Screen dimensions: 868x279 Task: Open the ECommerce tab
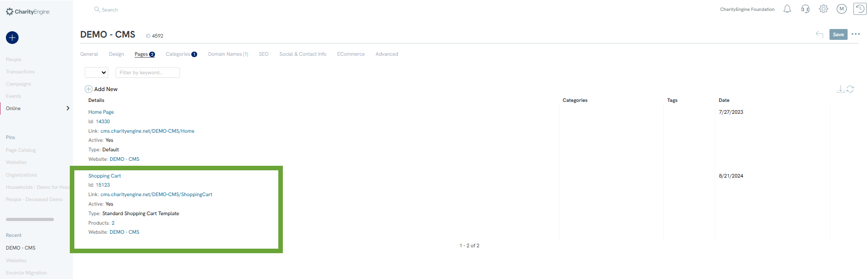(351, 54)
